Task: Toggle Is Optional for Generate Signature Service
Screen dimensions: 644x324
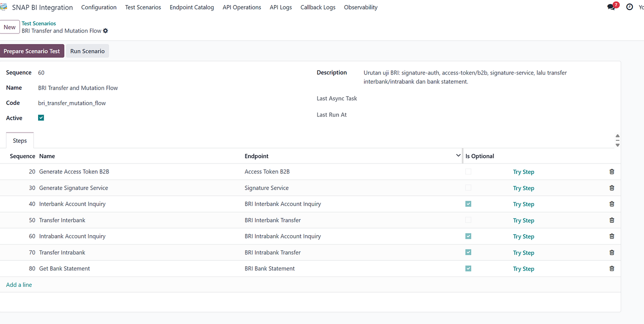Action: click(x=468, y=188)
